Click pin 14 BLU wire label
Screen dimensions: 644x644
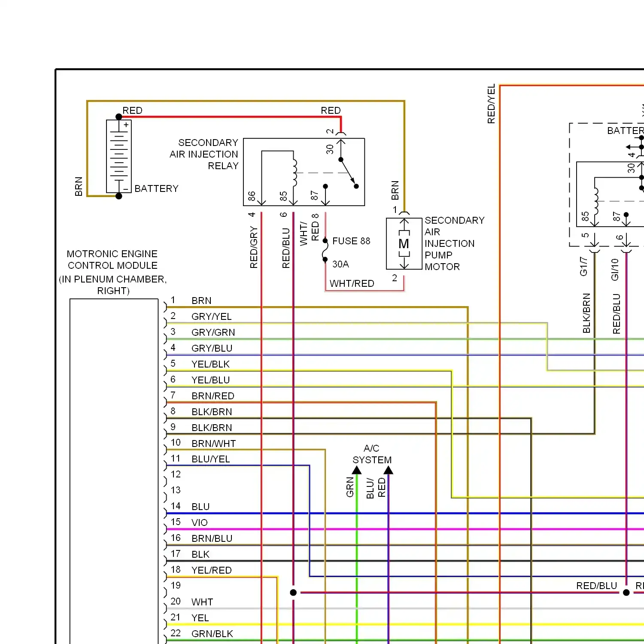click(x=200, y=507)
